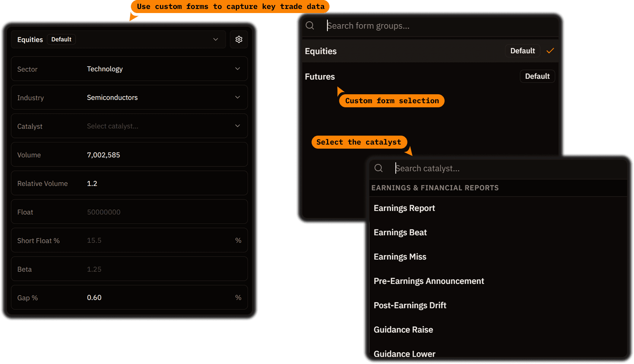Open the form settings gear
Viewport: 634px width, 364px height.
(x=239, y=39)
